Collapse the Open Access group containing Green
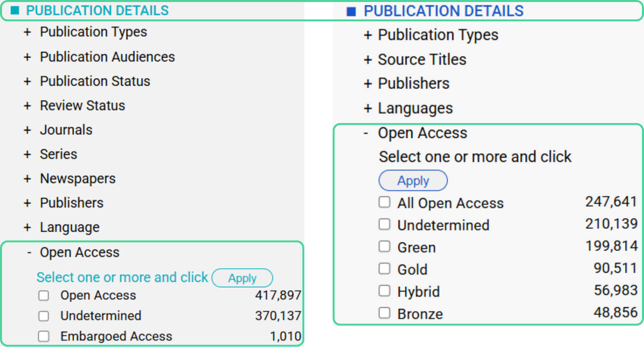 366,133
